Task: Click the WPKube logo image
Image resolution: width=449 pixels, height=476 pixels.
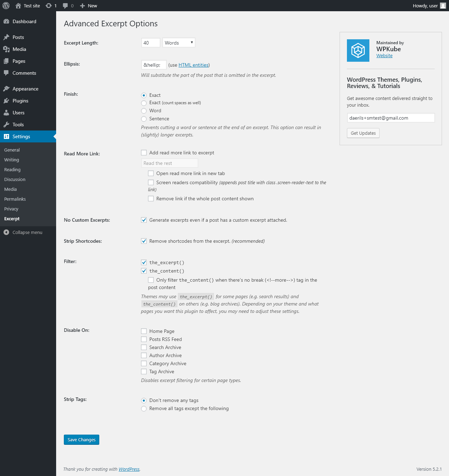Action: (358, 51)
